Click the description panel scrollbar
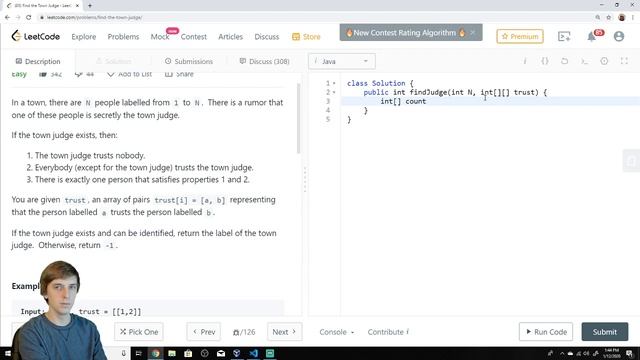The image size is (640, 360). pos(298,118)
